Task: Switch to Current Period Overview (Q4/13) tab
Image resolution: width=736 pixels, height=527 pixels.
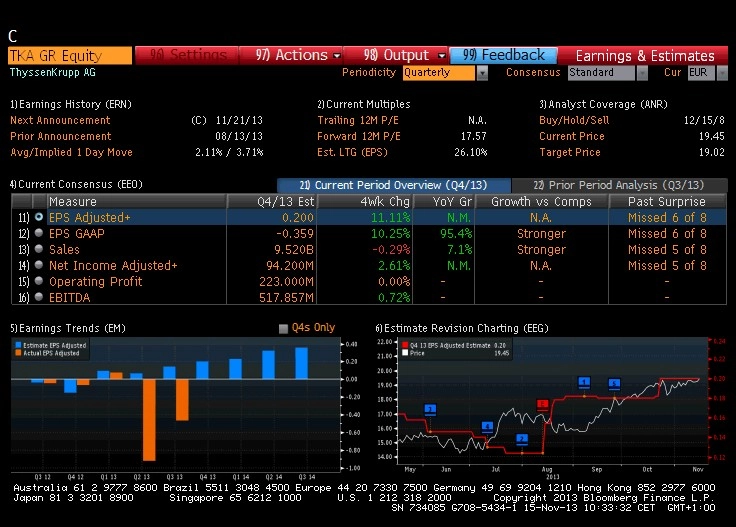Action: (x=393, y=185)
